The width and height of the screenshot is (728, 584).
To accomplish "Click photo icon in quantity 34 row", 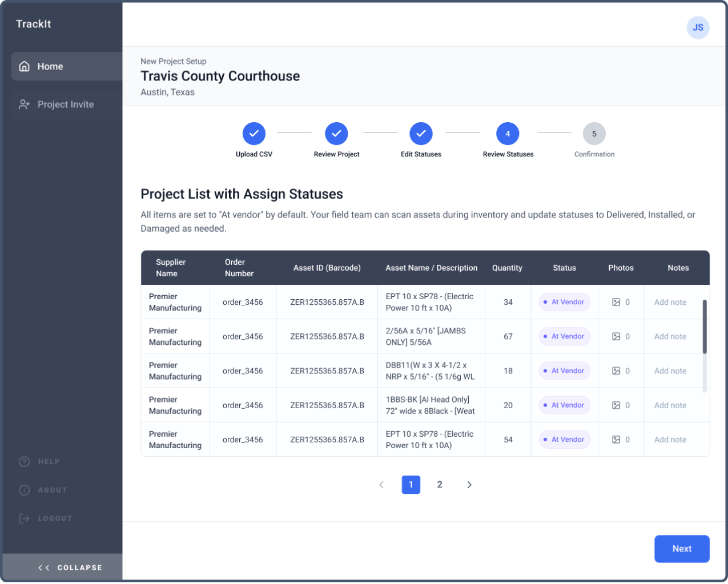I will pos(616,303).
